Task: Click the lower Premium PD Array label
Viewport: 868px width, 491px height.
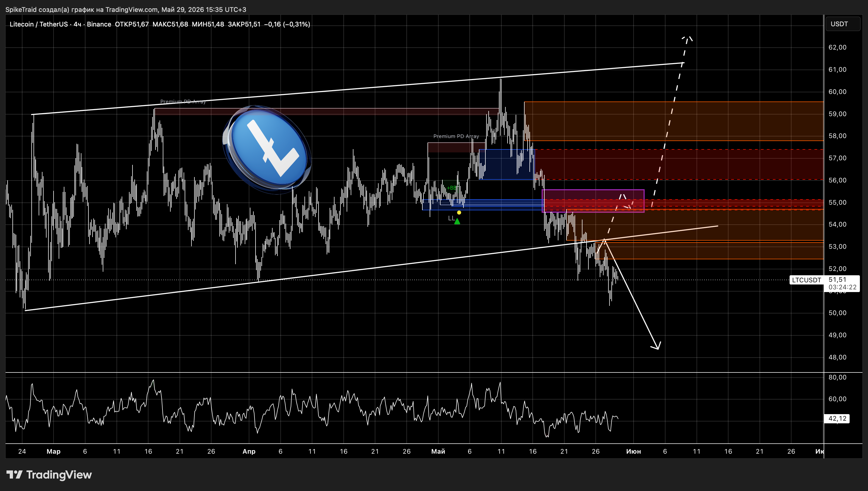Action: pyautogui.click(x=456, y=136)
